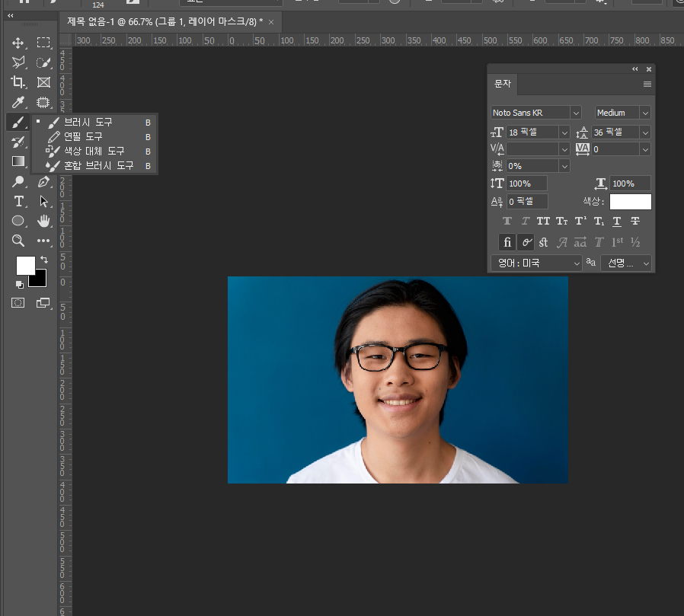Click the horizontal scale 100% field

(x=631, y=184)
